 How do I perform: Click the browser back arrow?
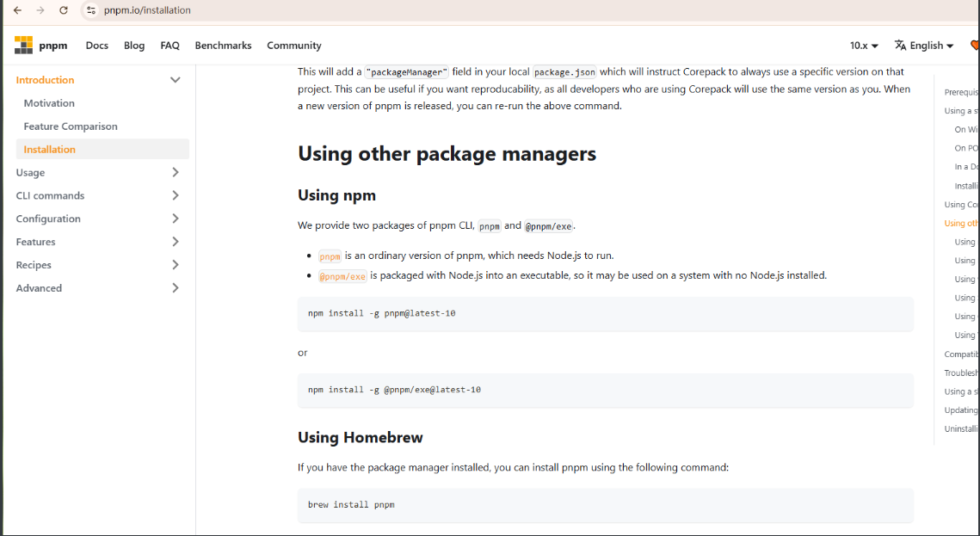tap(17, 10)
